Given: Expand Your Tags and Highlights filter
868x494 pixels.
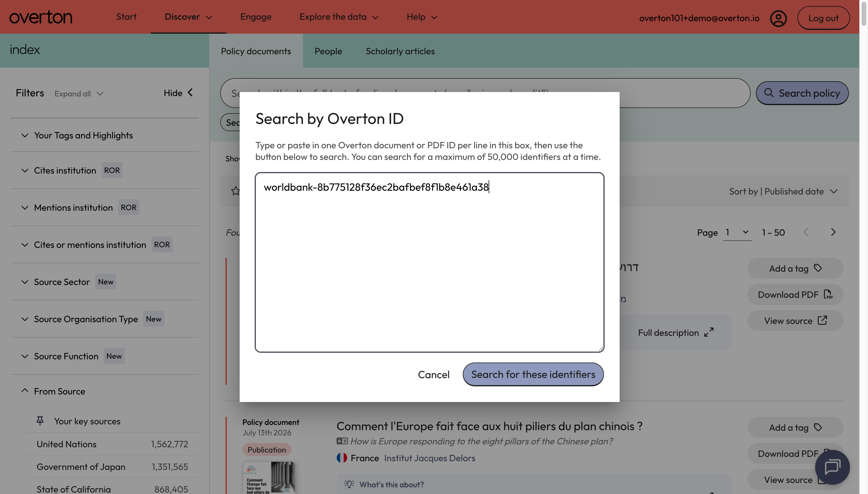Looking at the screenshot, I should (104, 135).
